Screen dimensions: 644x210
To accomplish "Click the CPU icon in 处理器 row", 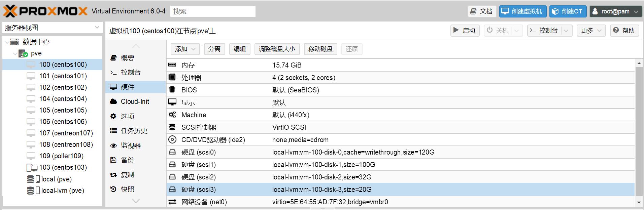I will (x=172, y=77).
